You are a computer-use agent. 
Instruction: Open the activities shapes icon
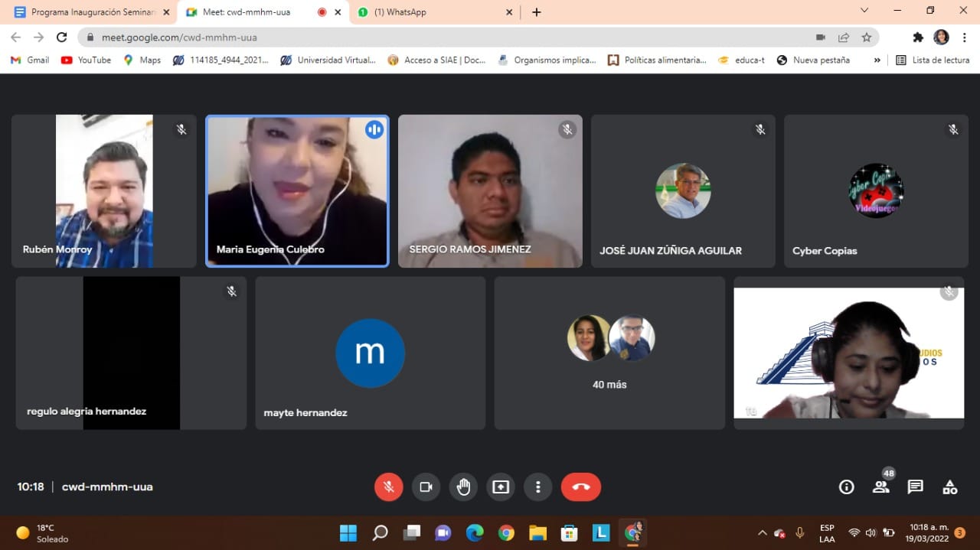[949, 487]
